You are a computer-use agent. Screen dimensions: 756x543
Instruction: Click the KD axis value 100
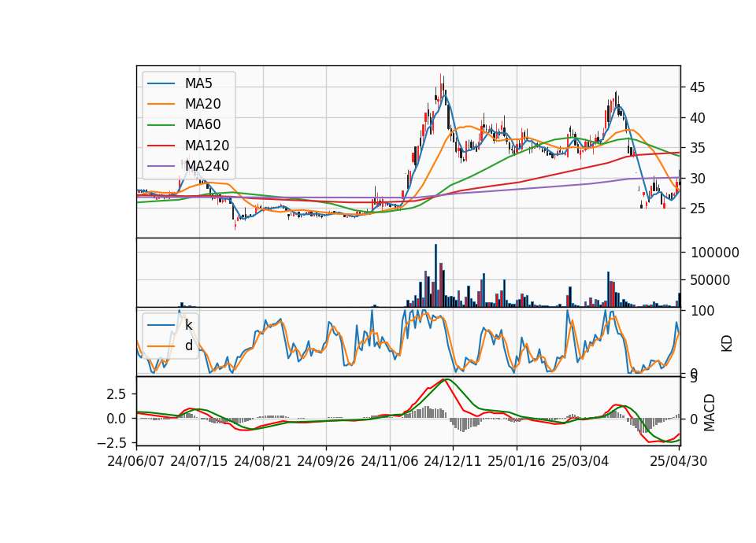click(702, 312)
